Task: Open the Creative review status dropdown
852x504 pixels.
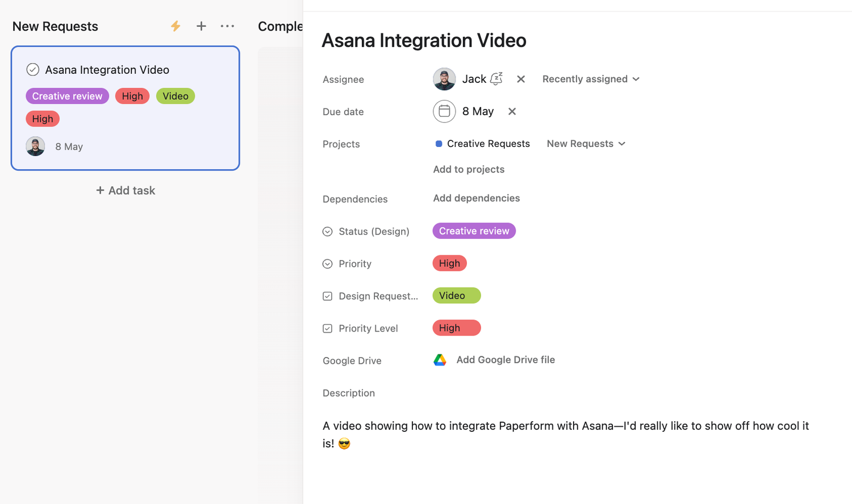Action: click(474, 231)
